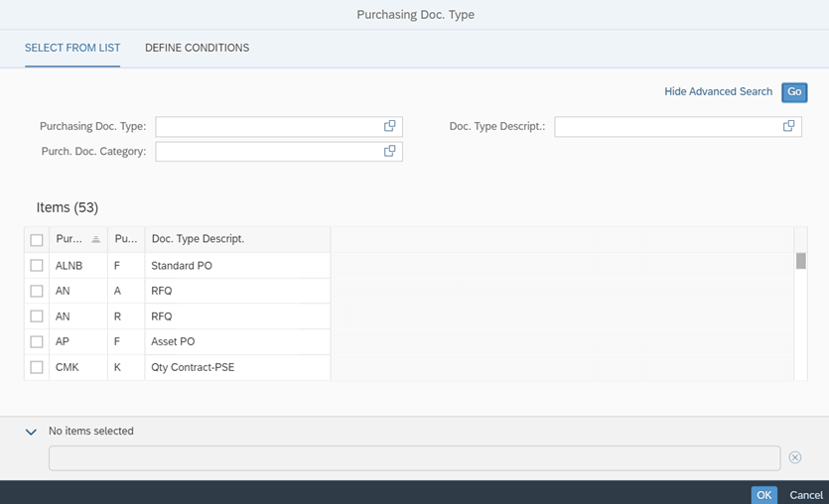Open value help for Purchasing Doc. Type field

coord(389,126)
